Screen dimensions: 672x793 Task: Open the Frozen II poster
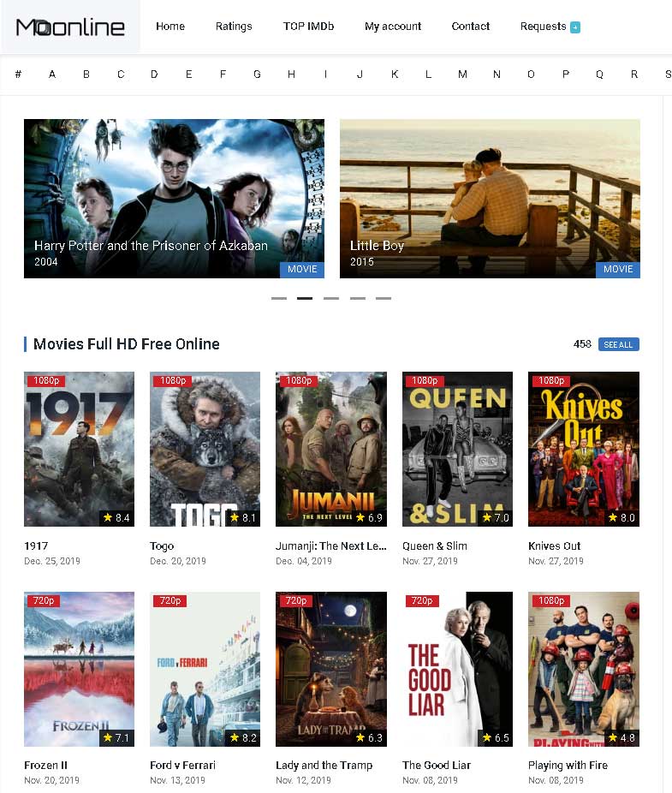click(79, 669)
